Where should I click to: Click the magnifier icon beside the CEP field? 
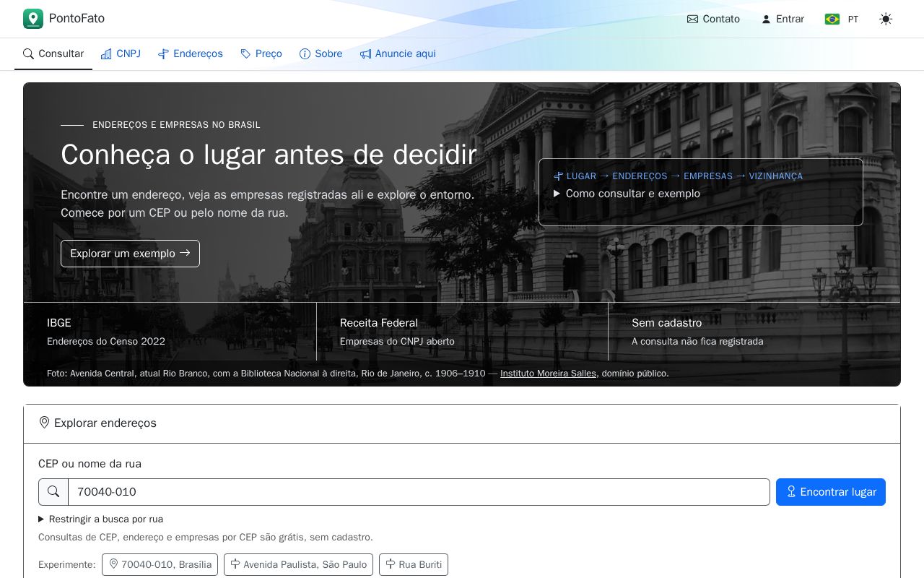53,492
